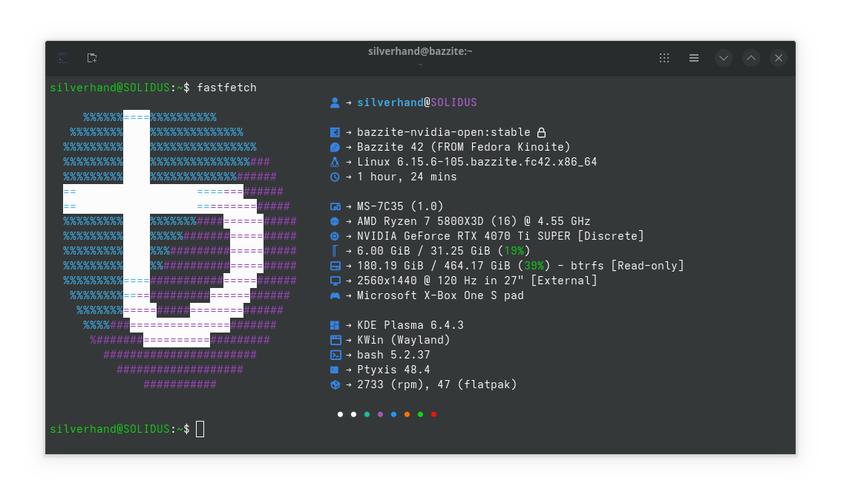841x504 pixels.
Task: Open the hamburger main menu
Action: 693,58
